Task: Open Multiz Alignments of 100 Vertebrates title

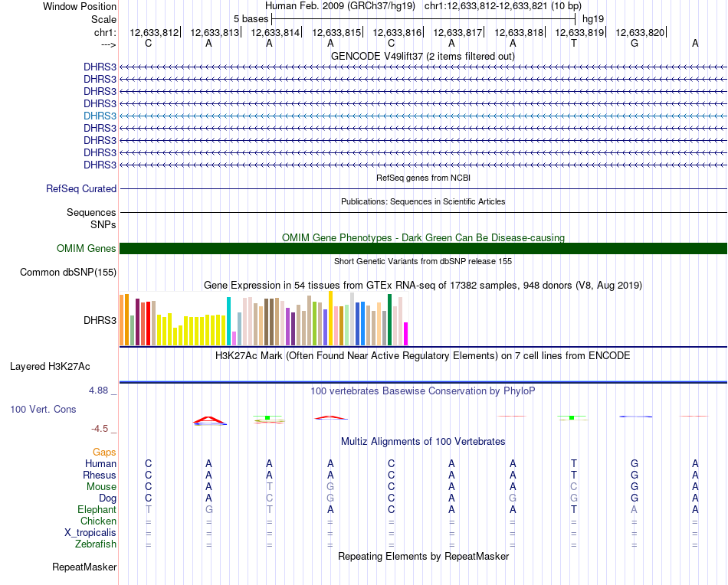Action: coord(423,441)
